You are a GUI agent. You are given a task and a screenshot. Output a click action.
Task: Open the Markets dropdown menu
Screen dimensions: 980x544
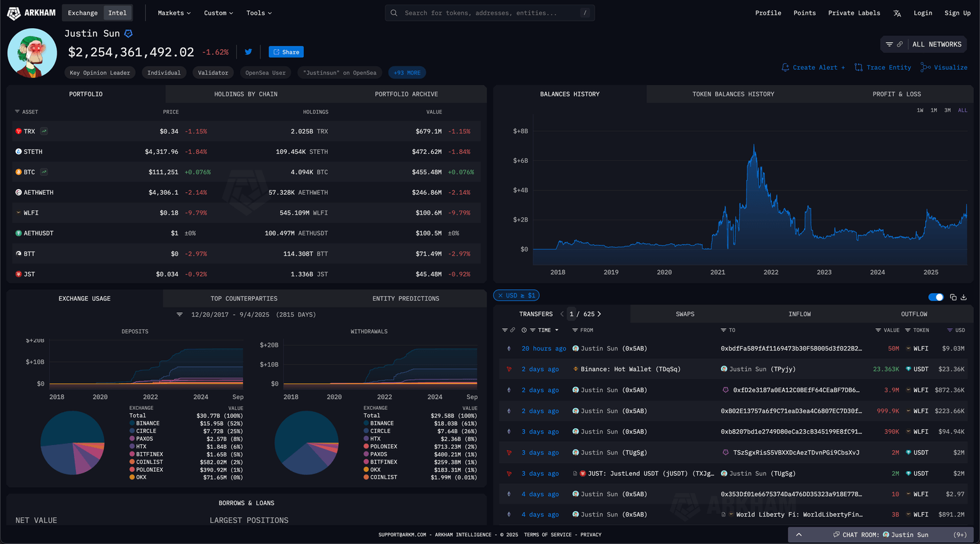174,13
